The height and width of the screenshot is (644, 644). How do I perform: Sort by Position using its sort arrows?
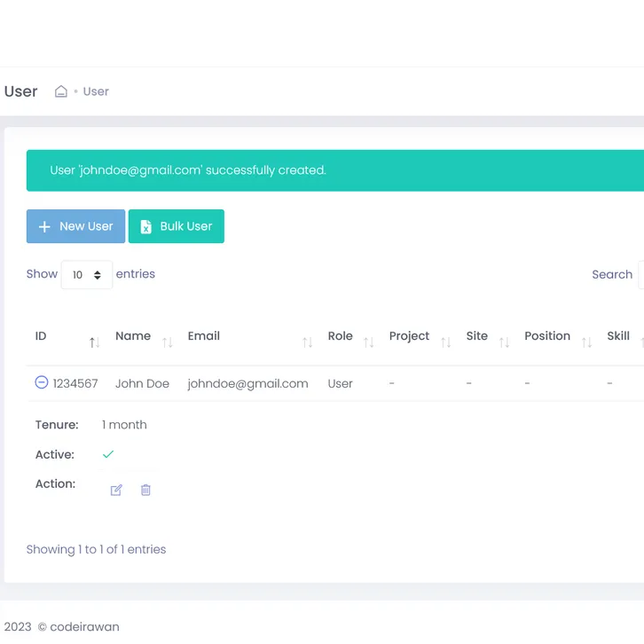click(586, 342)
